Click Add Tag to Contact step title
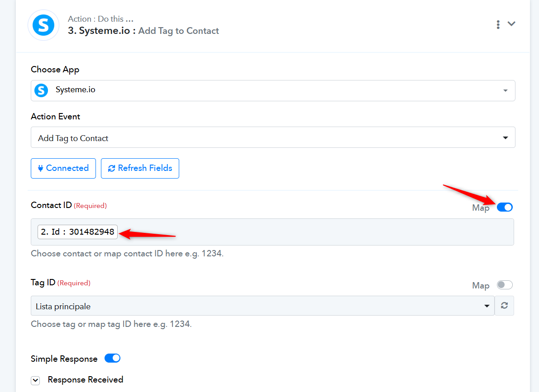Image resolution: width=539 pixels, height=392 pixels. (x=178, y=31)
